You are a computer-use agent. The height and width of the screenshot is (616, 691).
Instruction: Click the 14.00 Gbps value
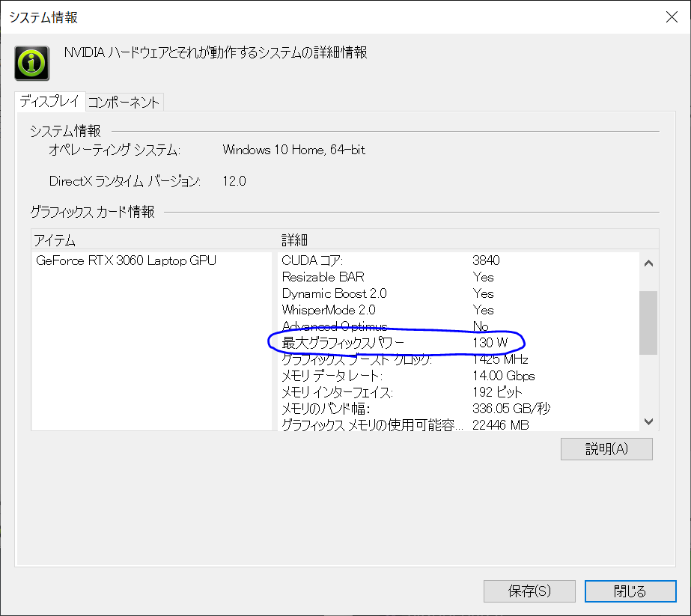point(504,376)
